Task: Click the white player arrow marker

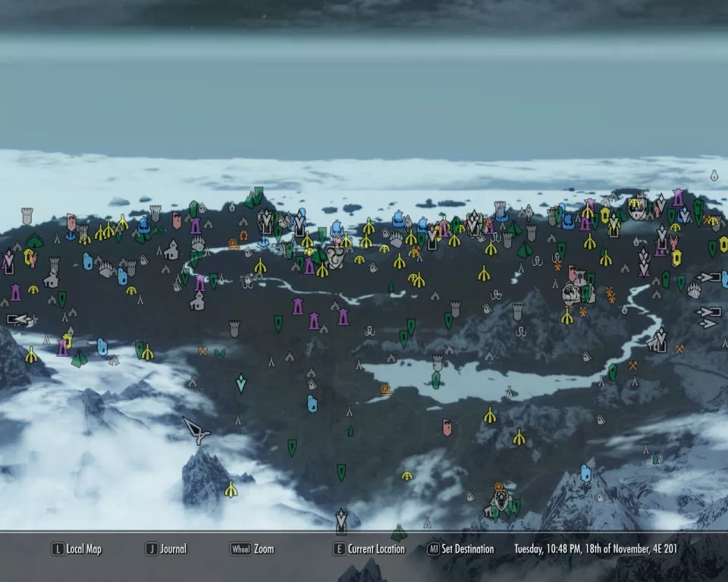Action: coord(197,430)
